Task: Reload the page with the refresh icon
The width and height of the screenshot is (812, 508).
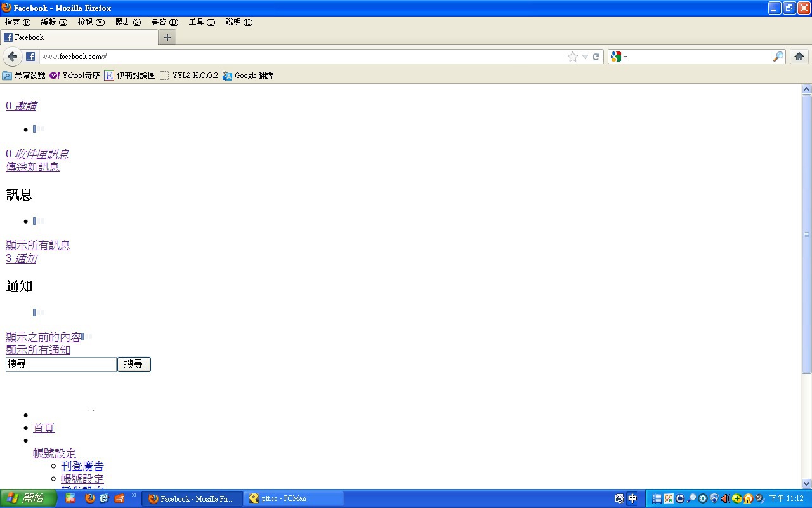Action: coord(596,57)
